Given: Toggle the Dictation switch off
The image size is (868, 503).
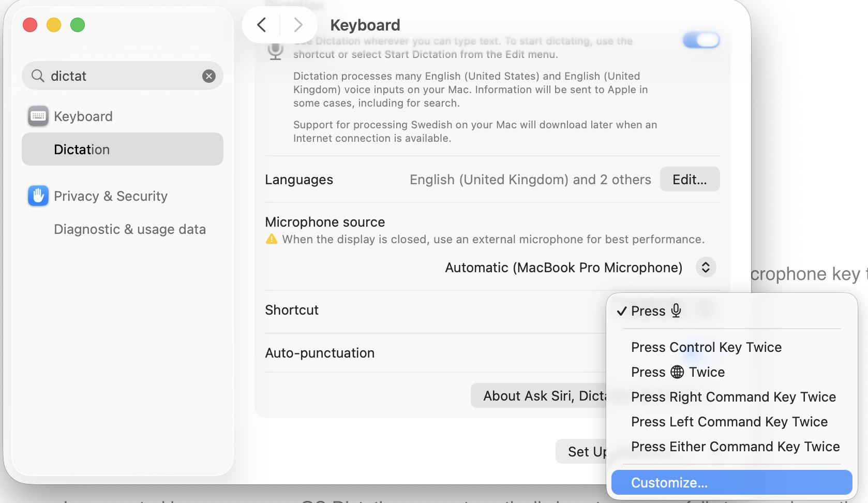Looking at the screenshot, I should tap(701, 40).
